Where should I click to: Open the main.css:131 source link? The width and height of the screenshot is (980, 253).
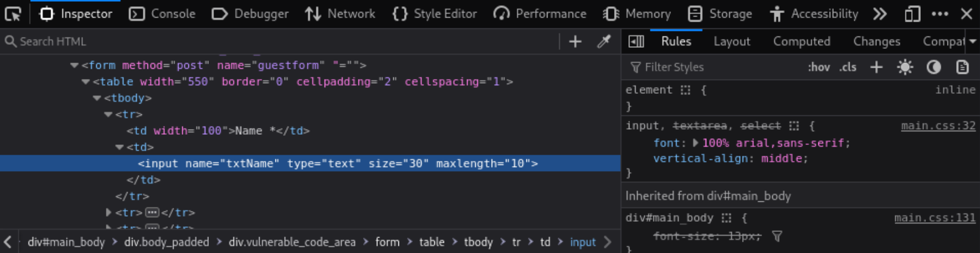[934, 218]
